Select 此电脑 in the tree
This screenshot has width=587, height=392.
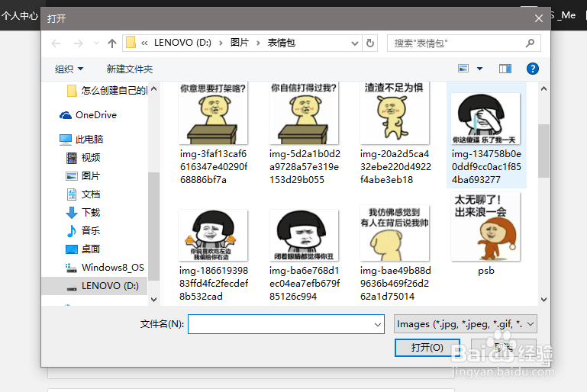[81, 140]
